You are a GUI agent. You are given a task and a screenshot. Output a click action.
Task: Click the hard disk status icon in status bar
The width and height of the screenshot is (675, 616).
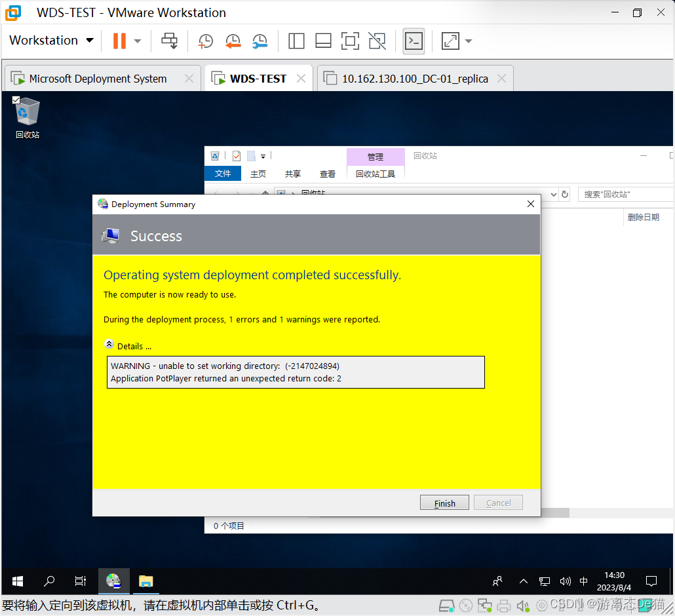447,606
